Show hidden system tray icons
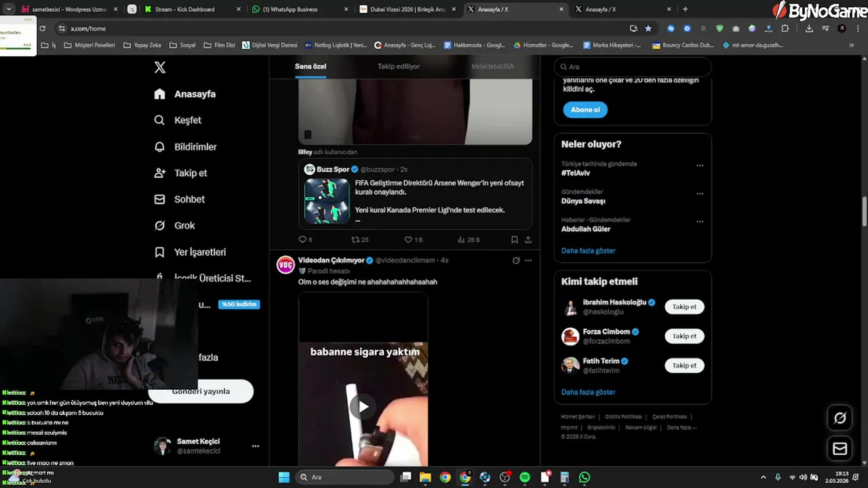Viewport: 868px width, 488px height. point(763,477)
